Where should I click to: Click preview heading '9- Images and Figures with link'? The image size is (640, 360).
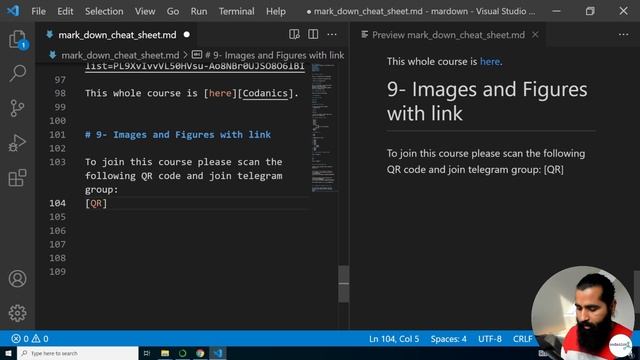[487, 101]
